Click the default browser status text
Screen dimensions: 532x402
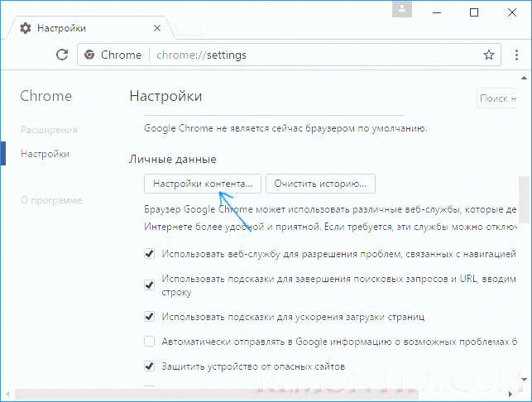click(x=285, y=128)
